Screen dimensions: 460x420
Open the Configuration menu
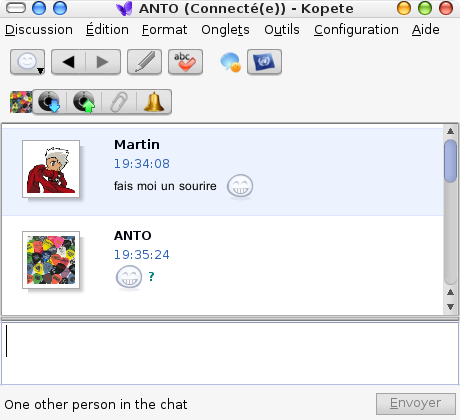(x=356, y=30)
